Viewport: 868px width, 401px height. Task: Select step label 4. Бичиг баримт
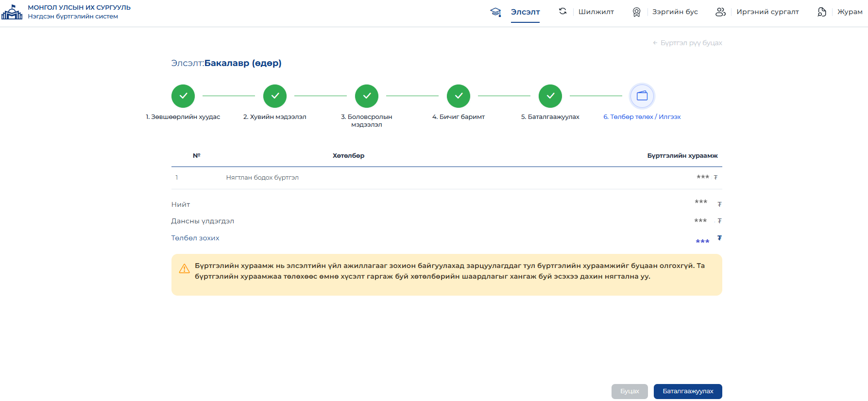coord(459,117)
